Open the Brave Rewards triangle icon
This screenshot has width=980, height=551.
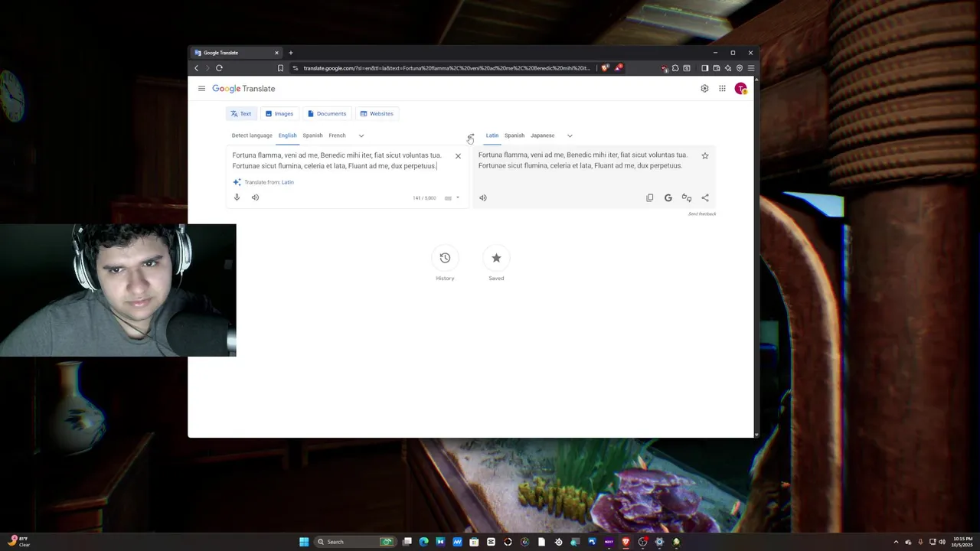pyautogui.click(x=618, y=68)
